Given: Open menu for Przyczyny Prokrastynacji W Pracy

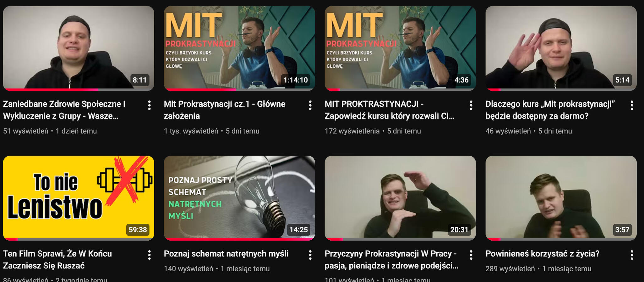Looking at the screenshot, I should point(471,255).
